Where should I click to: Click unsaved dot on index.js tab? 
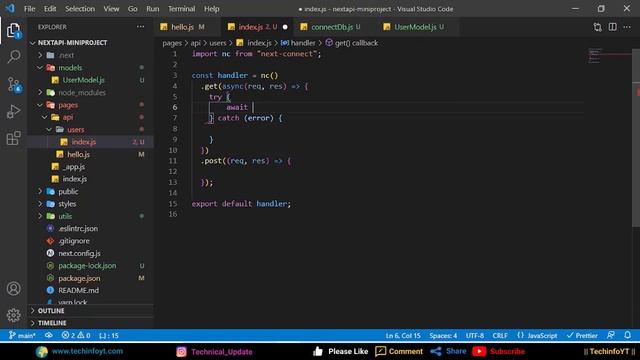point(285,27)
